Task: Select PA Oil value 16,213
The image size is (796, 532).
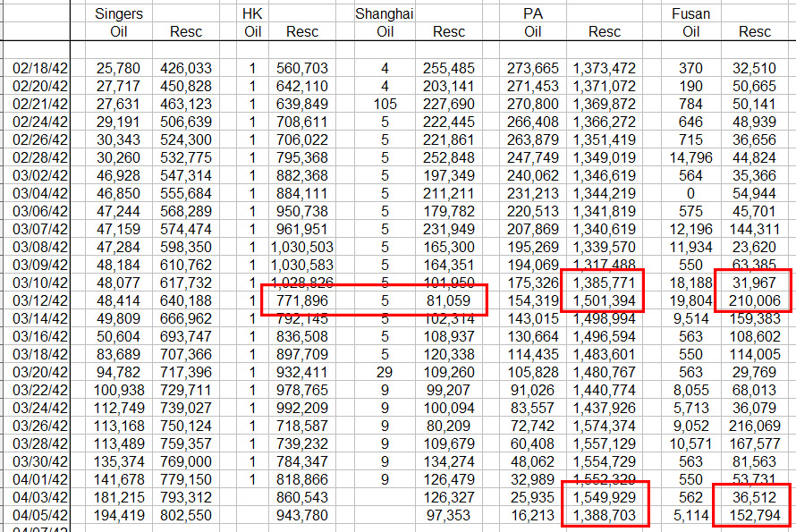Action: point(532,515)
